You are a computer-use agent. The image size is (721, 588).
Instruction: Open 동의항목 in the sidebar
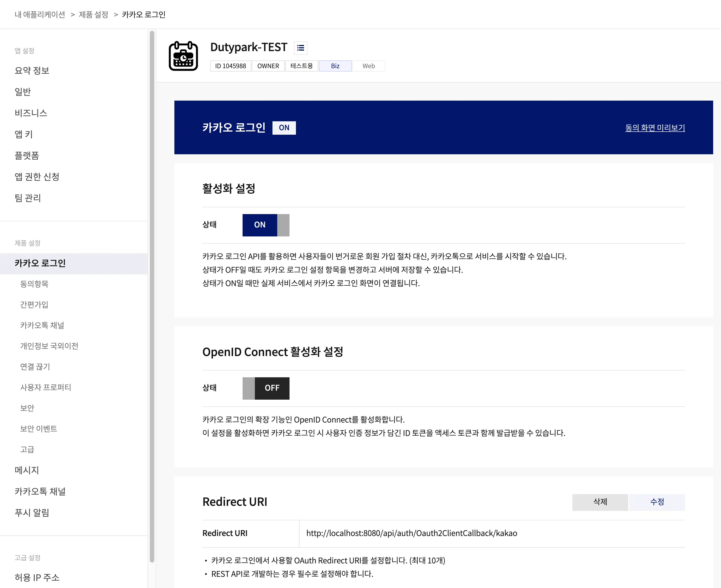(34, 284)
